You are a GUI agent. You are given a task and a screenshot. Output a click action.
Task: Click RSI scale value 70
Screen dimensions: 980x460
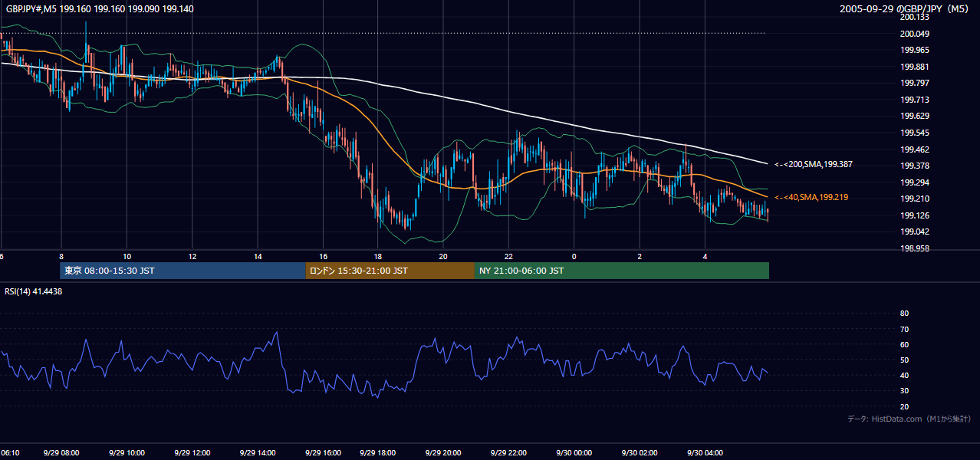click(904, 329)
